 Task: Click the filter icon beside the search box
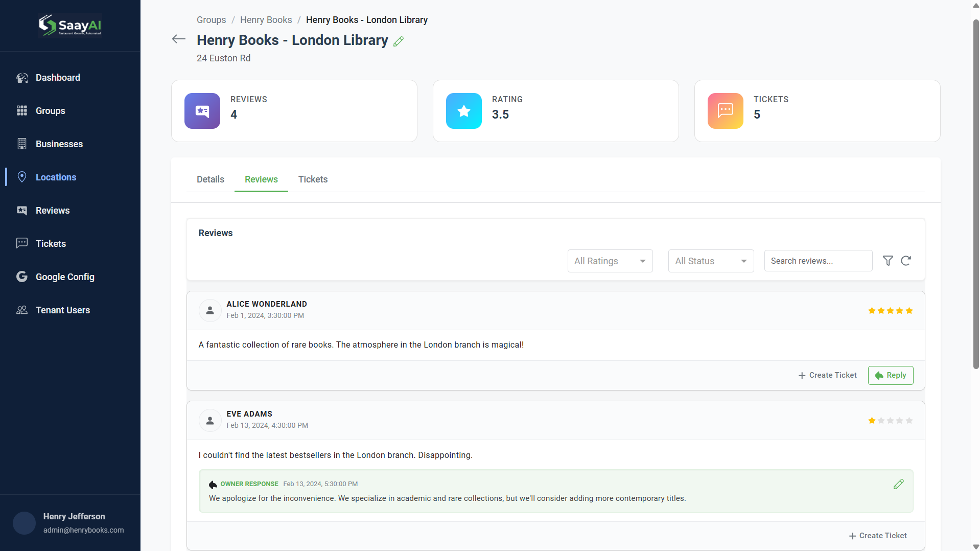[x=888, y=261]
